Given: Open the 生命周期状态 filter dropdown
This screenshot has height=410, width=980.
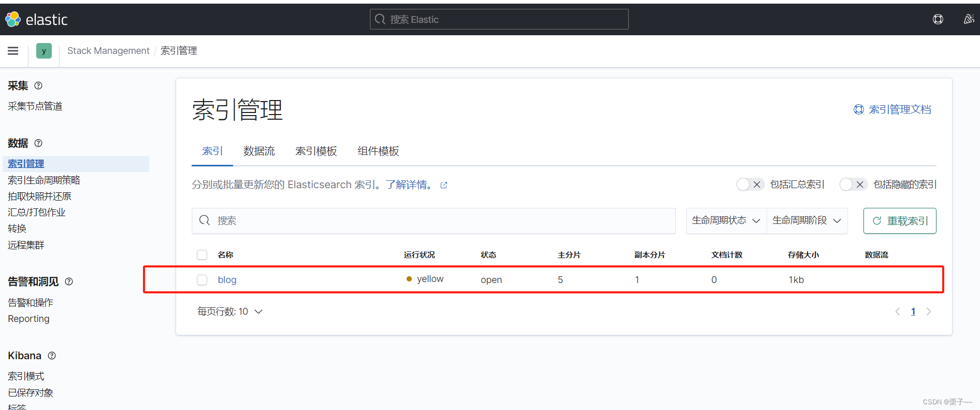Looking at the screenshot, I should (x=726, y=221).
